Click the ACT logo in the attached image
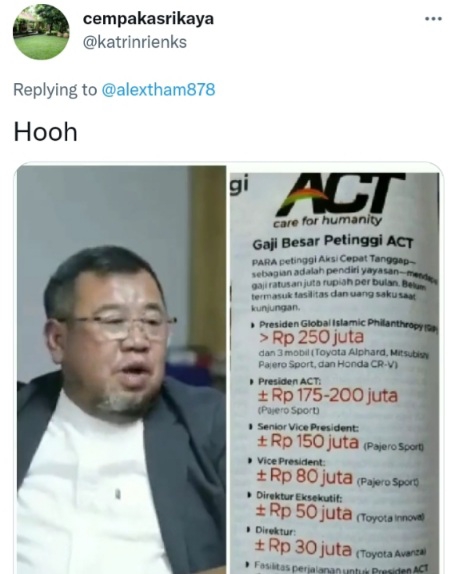 pos(340,194)
